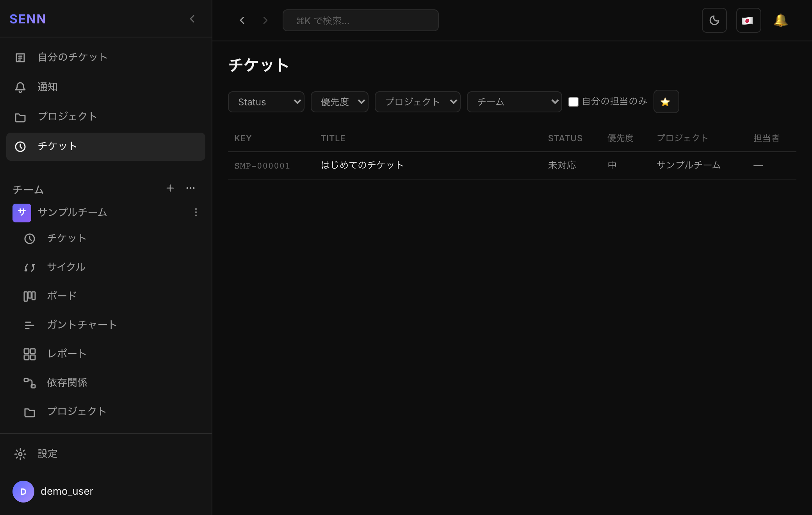
Task: Click the プロジェクト column header
Action: pyautogui.click(x=682, y=138)
